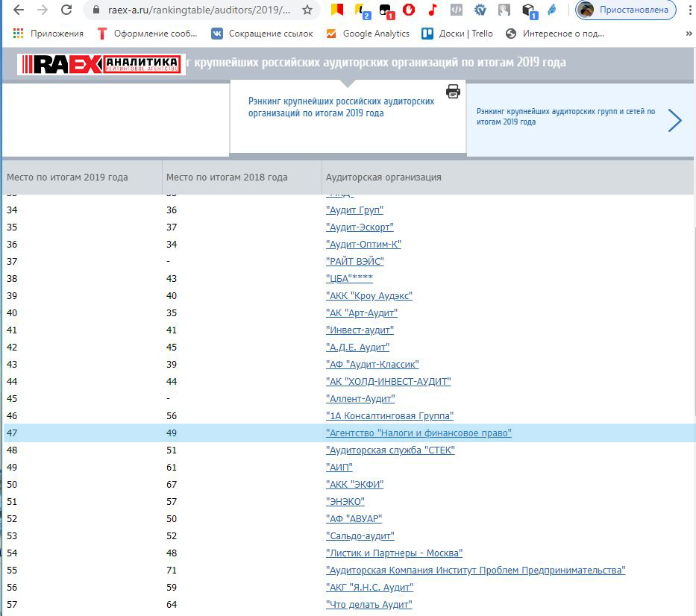Open Агентство "Налоги и финансовое право" link
This screenshot has height=616, width=696.
tap(418, 433)
